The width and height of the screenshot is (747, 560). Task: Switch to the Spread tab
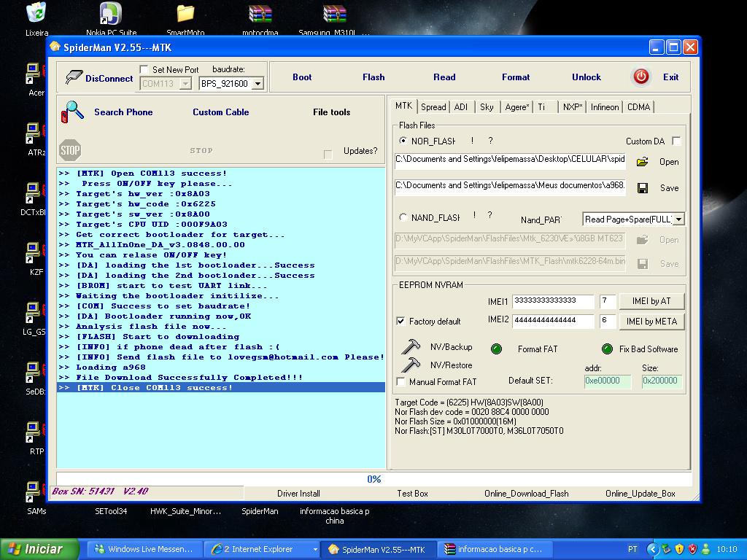[433, 107]
